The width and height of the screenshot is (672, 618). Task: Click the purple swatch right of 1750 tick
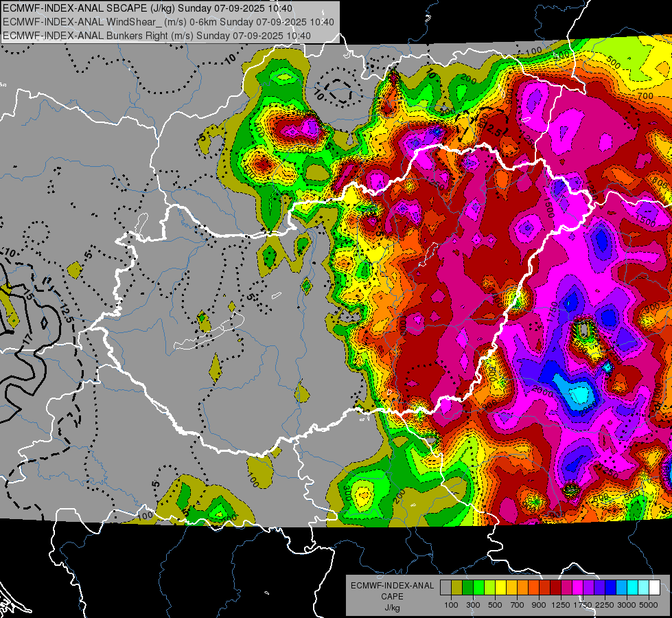(x=588, y=588)
